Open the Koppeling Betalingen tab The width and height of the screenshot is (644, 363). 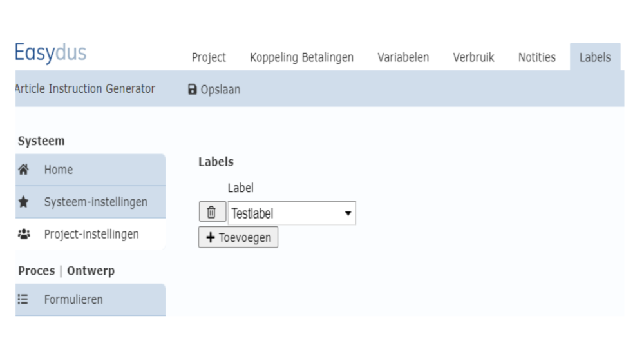pos(301,57)
